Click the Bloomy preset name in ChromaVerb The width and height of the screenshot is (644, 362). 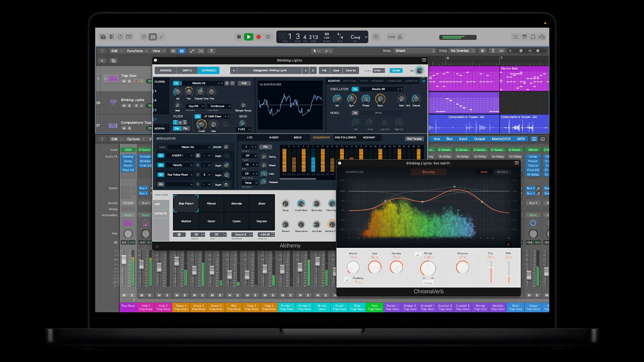point(428,172)
